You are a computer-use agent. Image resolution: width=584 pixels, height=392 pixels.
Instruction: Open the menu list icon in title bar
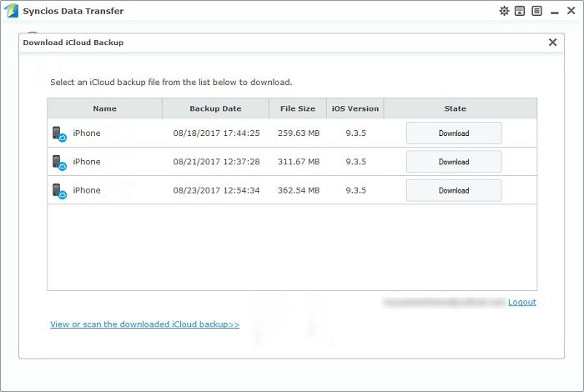[536, 11]
